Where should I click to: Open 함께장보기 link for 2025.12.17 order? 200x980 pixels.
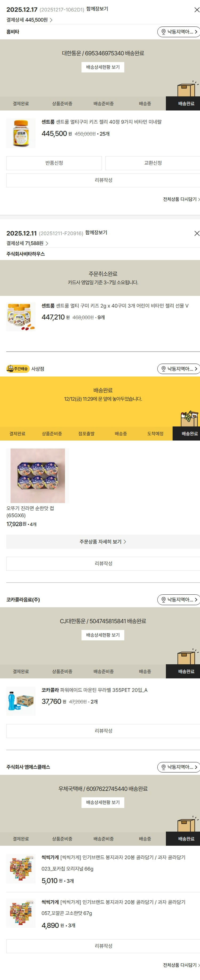click(x=97, y=9)
